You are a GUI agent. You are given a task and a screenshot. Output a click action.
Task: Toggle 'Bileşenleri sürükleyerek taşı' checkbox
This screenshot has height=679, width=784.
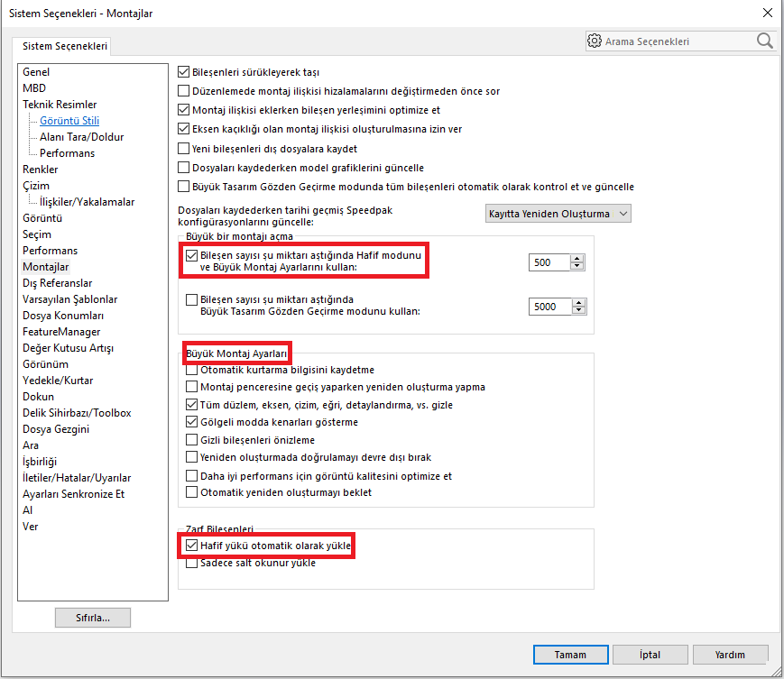coord(184,72)
